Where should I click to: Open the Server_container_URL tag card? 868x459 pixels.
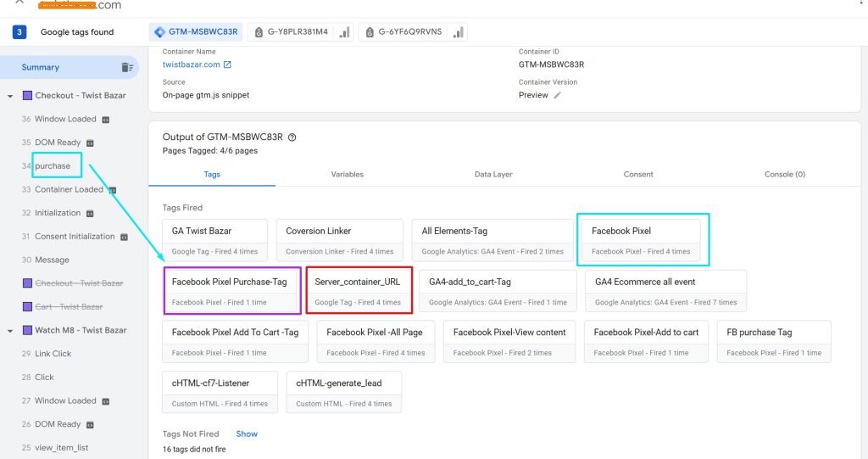pyautogui.click(x=359, y=290)
